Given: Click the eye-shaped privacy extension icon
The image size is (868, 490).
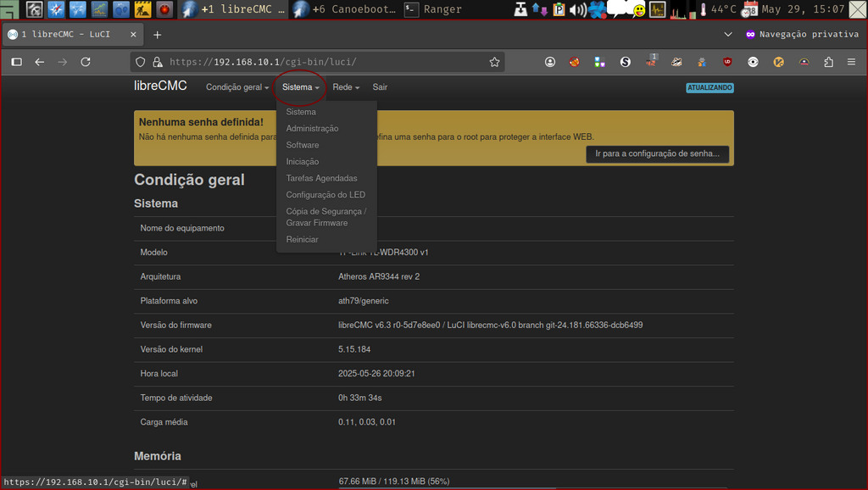Looking at the screenshot, I should (753, 61).
